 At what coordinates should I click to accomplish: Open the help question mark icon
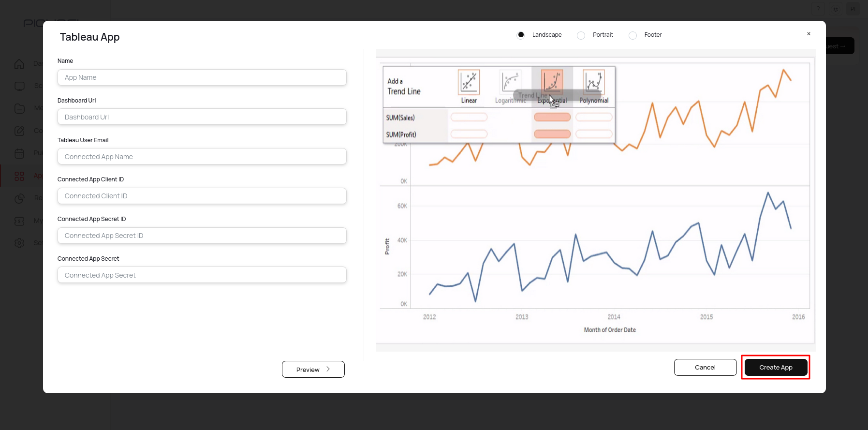(818, 9)
